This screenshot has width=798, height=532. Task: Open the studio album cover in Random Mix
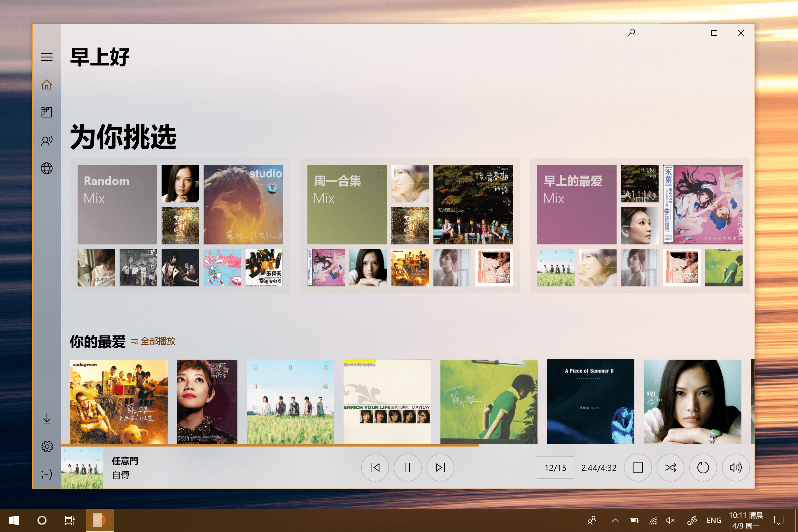click(x=243, y=204)
